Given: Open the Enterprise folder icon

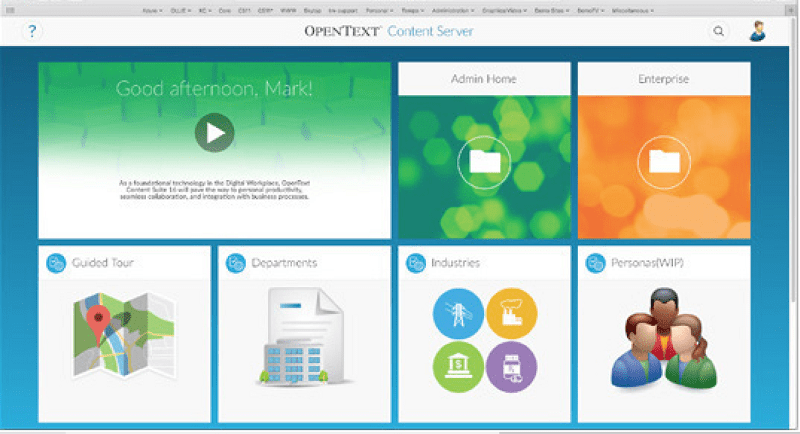Looking at the screenshot, I should [x=664, y=163].
